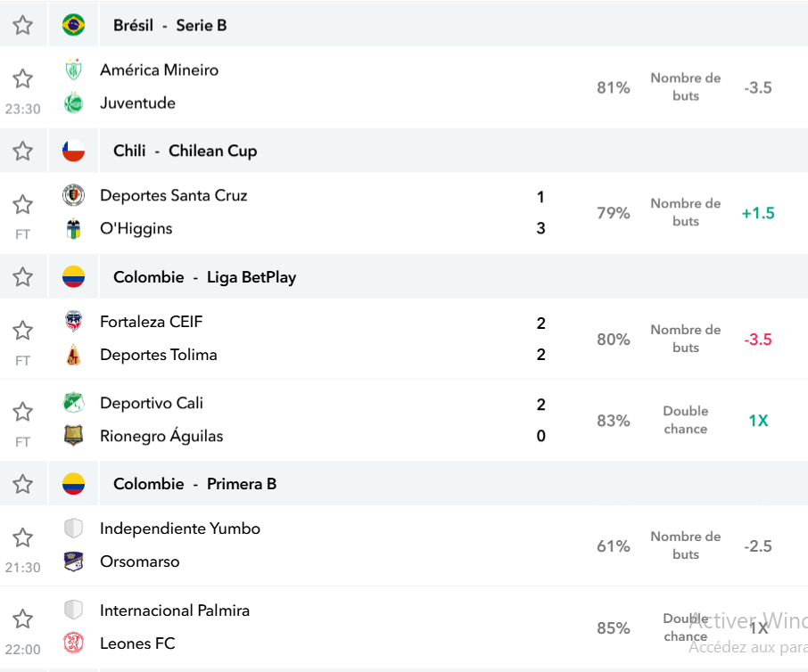Toggle favorite star for Brésil Serie B league

[x=22, y=25]
